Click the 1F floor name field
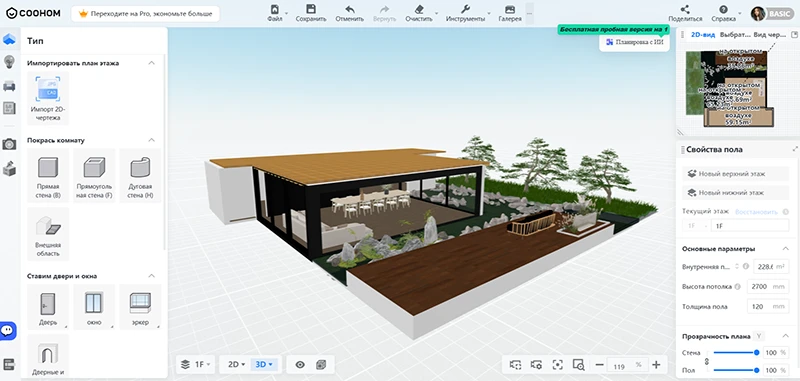 pyautogui.click(x=750, y=225)
